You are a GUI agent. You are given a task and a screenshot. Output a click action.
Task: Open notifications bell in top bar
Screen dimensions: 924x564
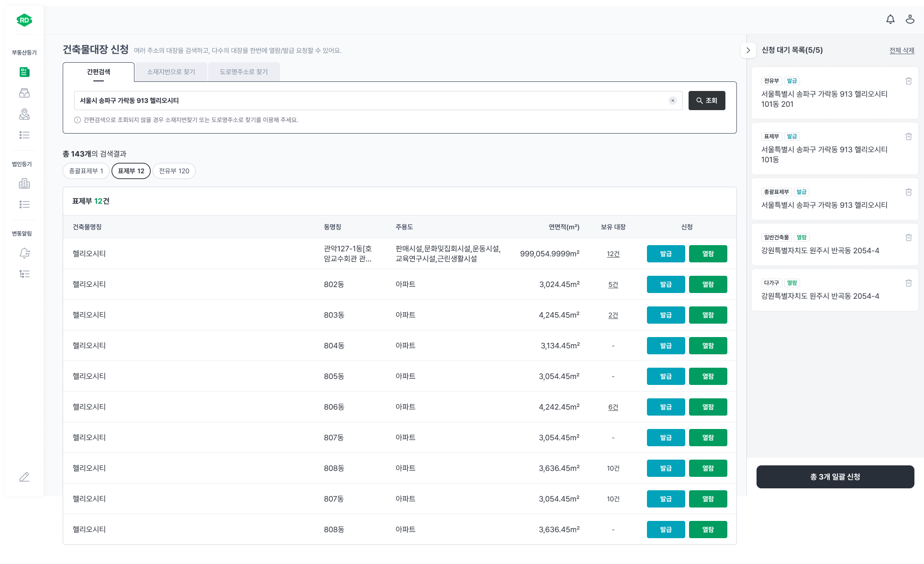click(890, 19)
